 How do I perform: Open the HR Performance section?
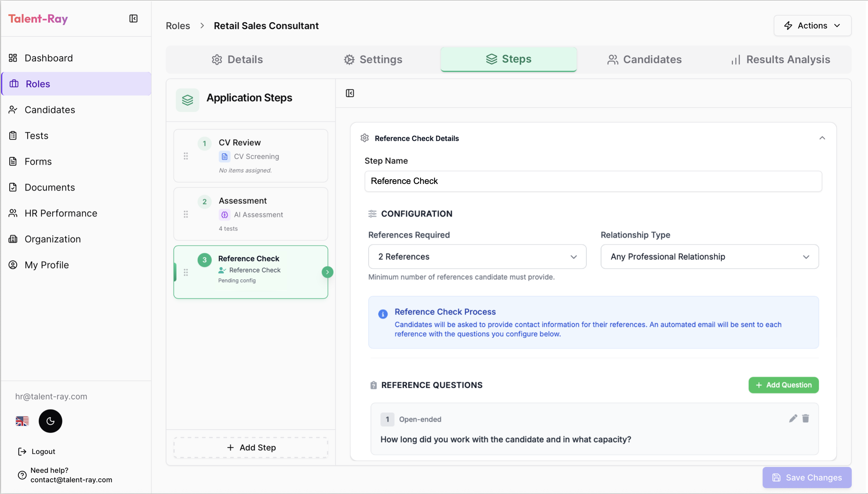pos(61,213)
